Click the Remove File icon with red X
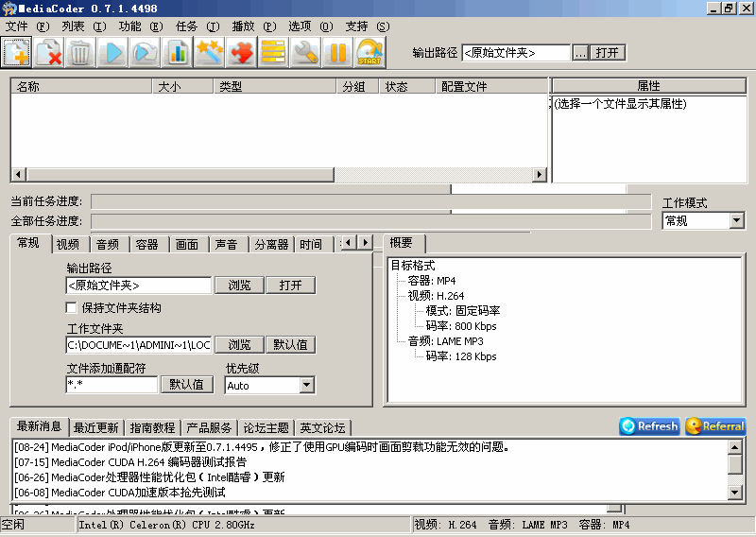This screenshot has width=756, height=537. pos(49,52)
